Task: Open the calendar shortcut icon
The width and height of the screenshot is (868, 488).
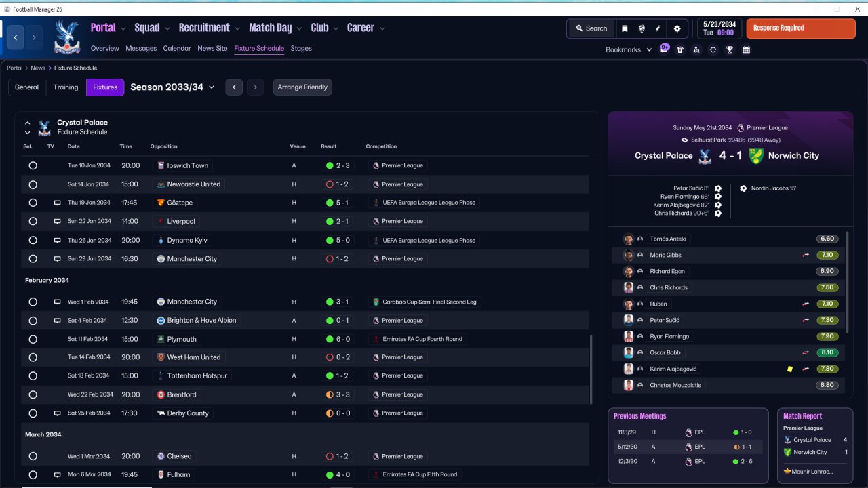Action: [x=746, y=49]
